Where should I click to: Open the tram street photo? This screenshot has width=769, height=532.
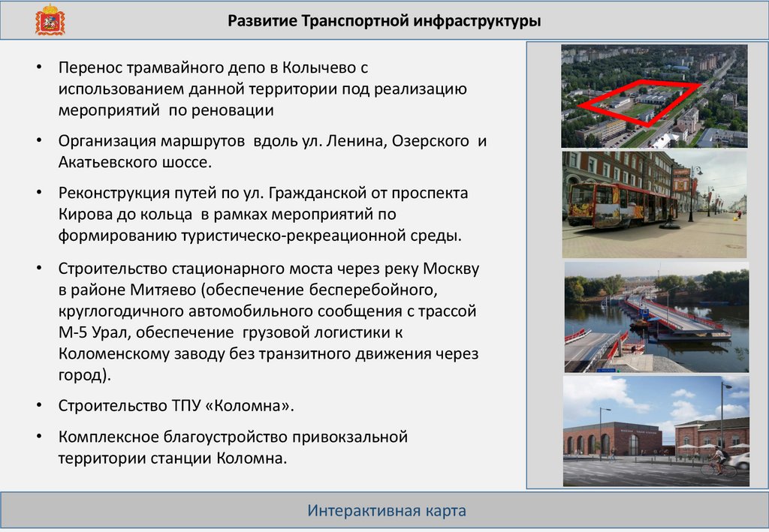coord(654,204)
